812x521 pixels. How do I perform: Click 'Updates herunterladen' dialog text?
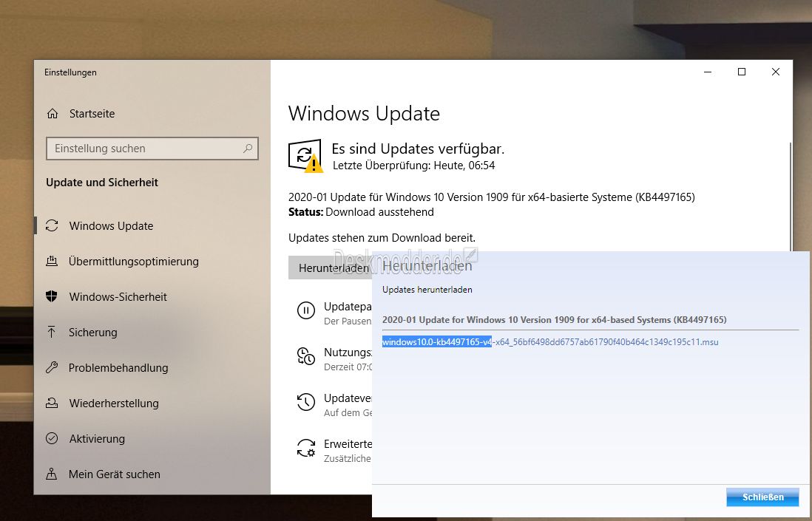point(427,290)
